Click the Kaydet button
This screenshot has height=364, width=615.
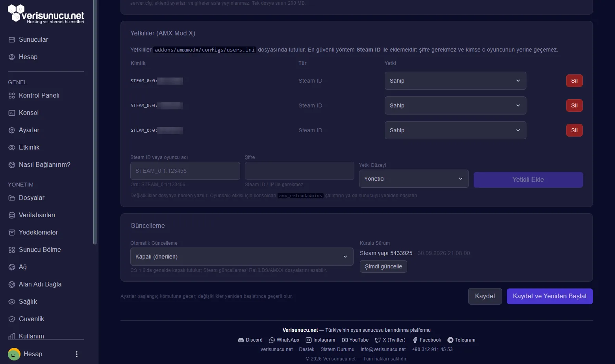[485, 296]
